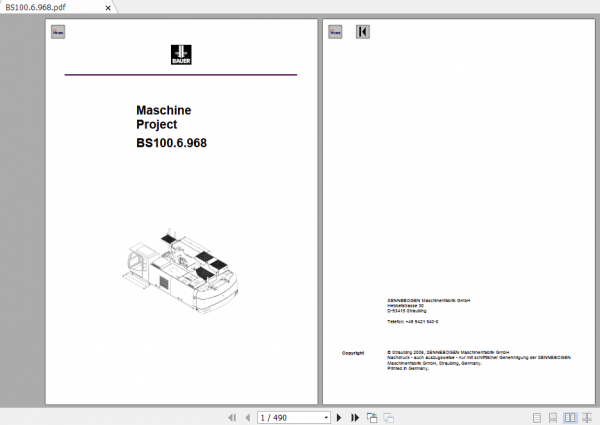This screenshot has height=425, width=600.
Task: Click the Telefon number line
Action: coord(412,322)
